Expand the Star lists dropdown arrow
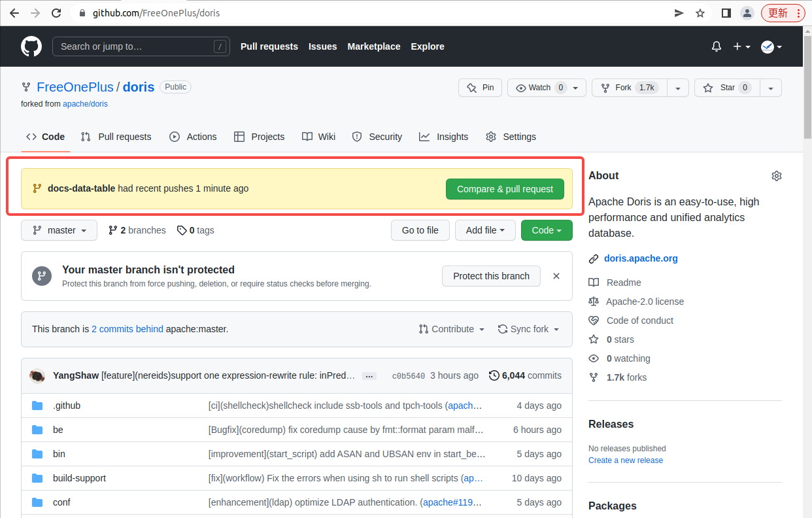Viewport: 812px width, 518px height. (771, 88)
